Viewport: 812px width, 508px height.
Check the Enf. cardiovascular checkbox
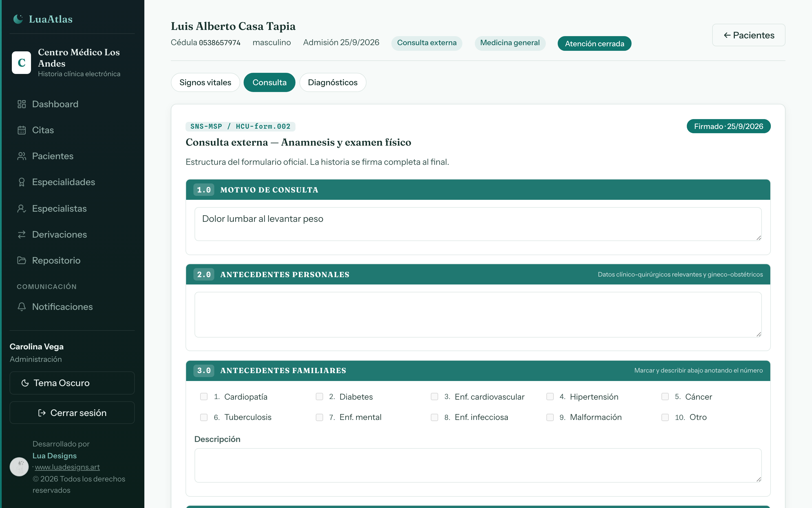pos(434,397)
